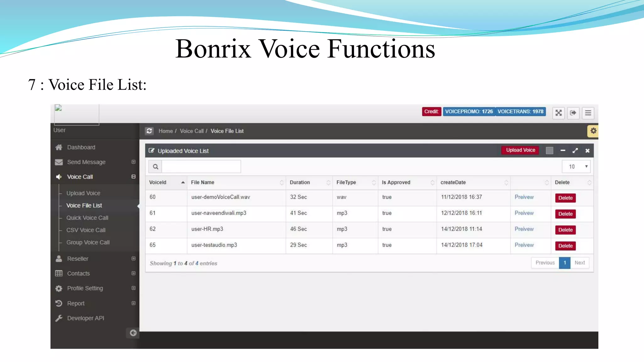Viewport: 644px width, 362px height.
Task: Delete user-HR.mp3 file
Action: [x=565, y=230]
